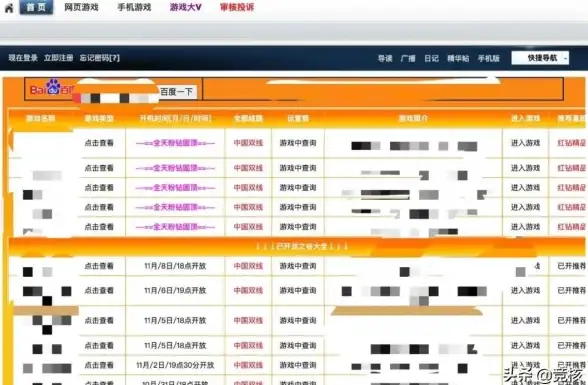Click the 进入游戏 column header

tap(525, 118)
